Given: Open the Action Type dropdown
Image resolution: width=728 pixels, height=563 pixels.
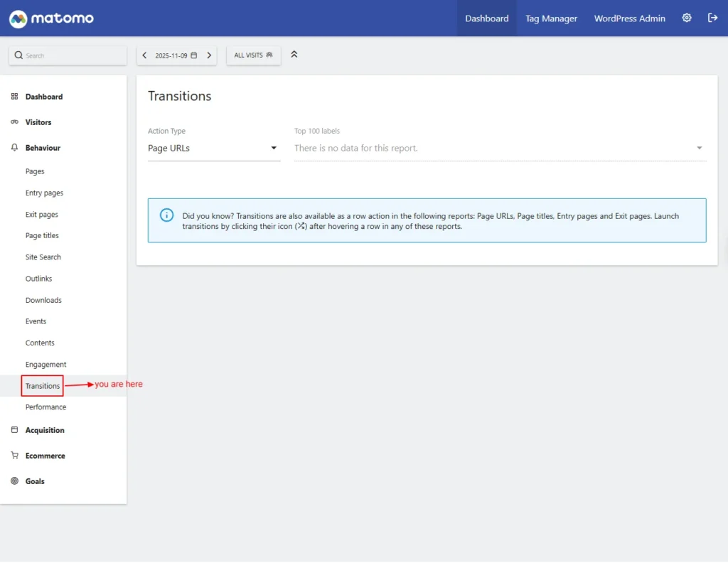Looking at the screenshot, I should pyautogui.click(x=213, y=149).
